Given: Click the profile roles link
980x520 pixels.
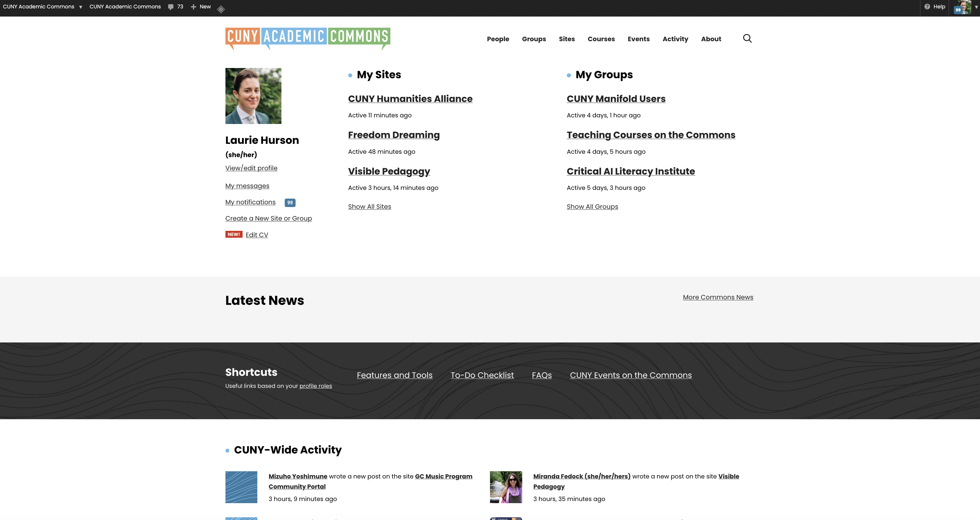Looking at the screenshot, I should (x=316, y=386).
